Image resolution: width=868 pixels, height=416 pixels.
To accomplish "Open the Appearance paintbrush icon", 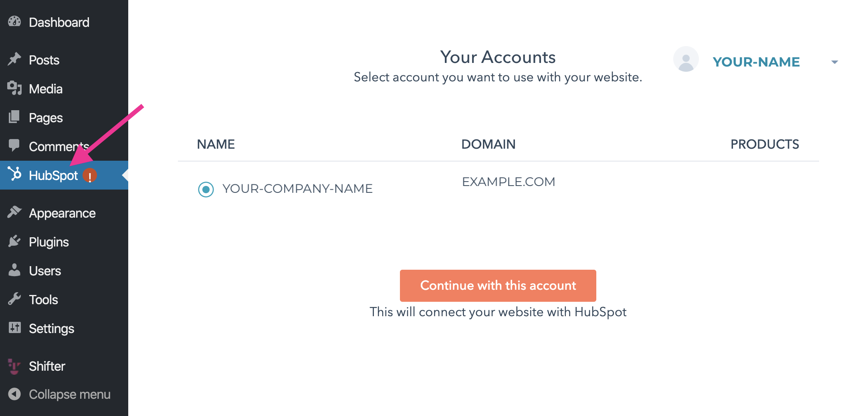I will tap(14, 212).
